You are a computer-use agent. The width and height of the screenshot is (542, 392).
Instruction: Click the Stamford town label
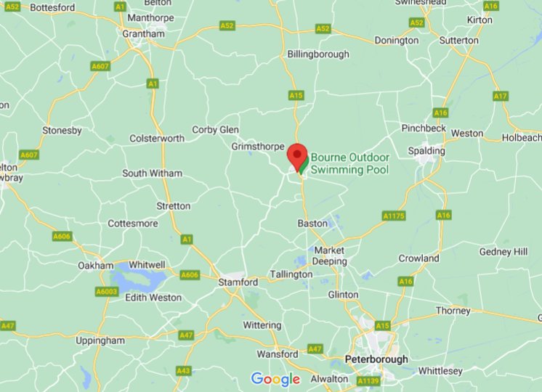[x=238, y=282]
